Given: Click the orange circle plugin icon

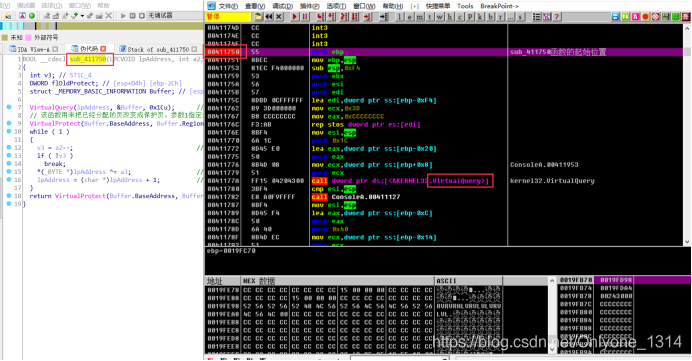Looking at the screenshot, I should [x=645, y=17].
